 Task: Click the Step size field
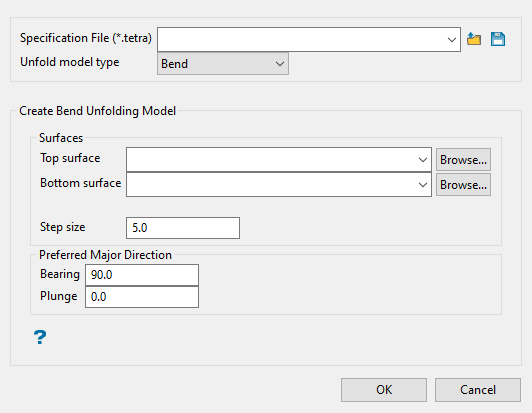click(183, 228)
